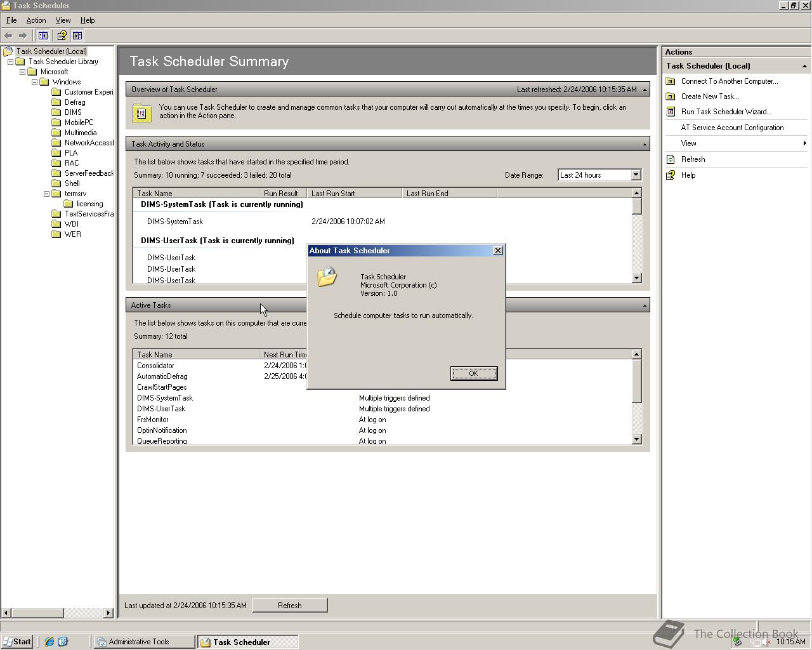Select the AutomaticDefrag active task row
The width and height of the screenshot is (812, 650).
[383, 376]
